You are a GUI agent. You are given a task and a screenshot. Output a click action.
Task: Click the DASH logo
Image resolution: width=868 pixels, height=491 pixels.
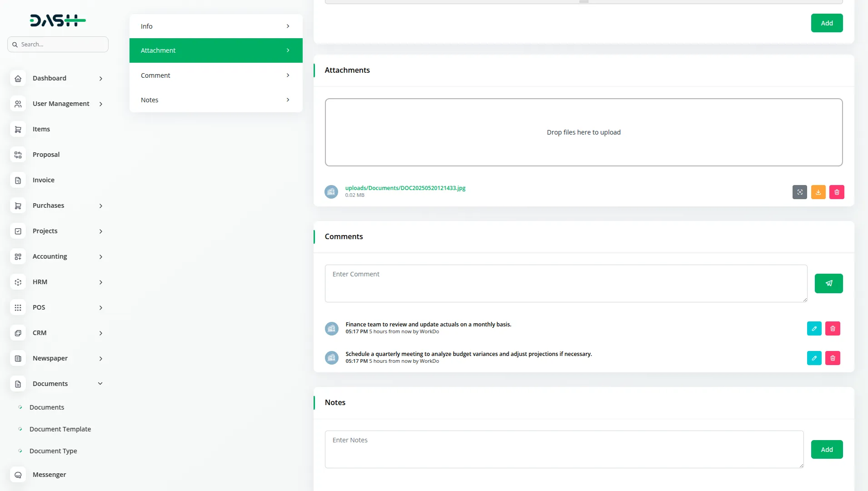tap(58, 20)
